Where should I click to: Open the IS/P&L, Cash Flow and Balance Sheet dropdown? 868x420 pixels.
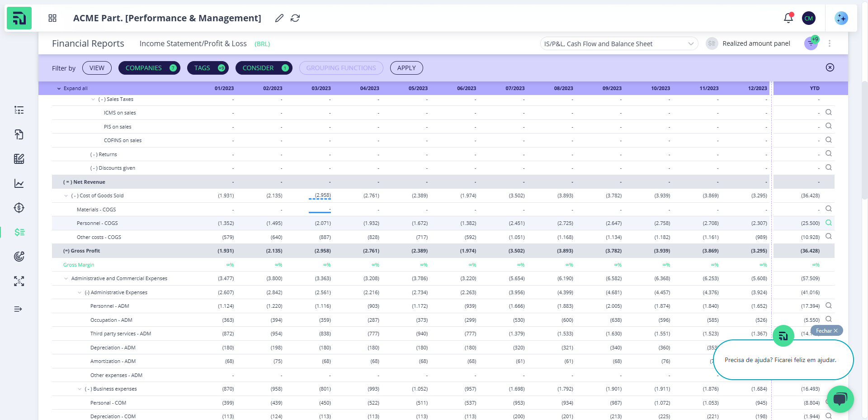point(619,44)
